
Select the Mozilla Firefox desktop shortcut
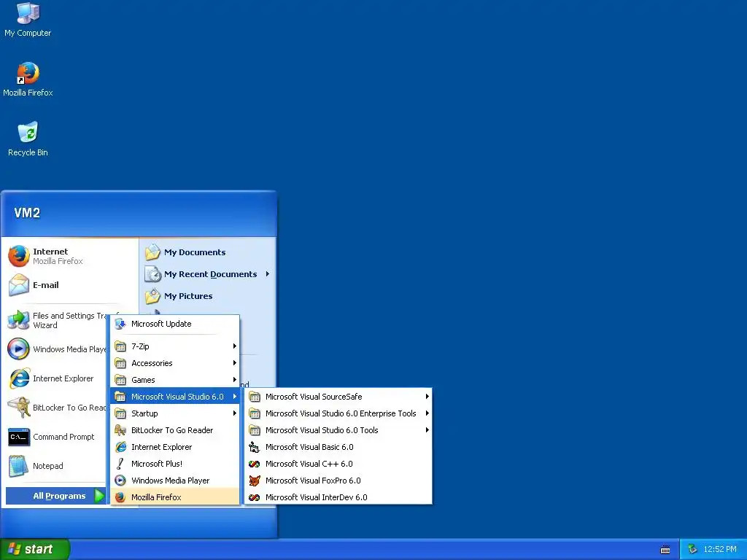[28, 79]
